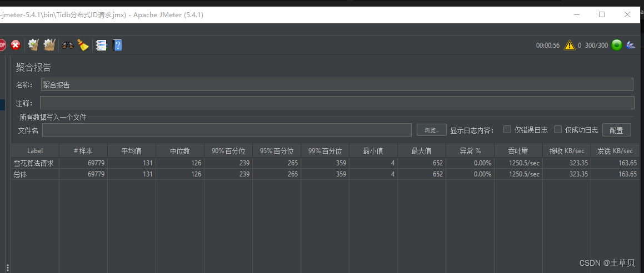Sort by the 接收 KB/sec column header
This screenshot has height=273, width=644.
pyautogui.click(x=567, y=151)
